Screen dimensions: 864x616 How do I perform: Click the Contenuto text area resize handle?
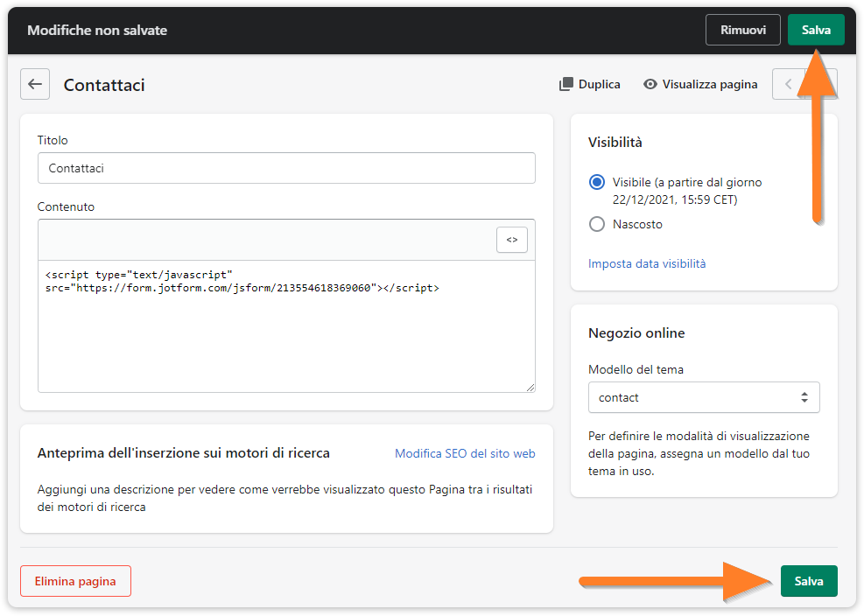[x=530, y=388]
